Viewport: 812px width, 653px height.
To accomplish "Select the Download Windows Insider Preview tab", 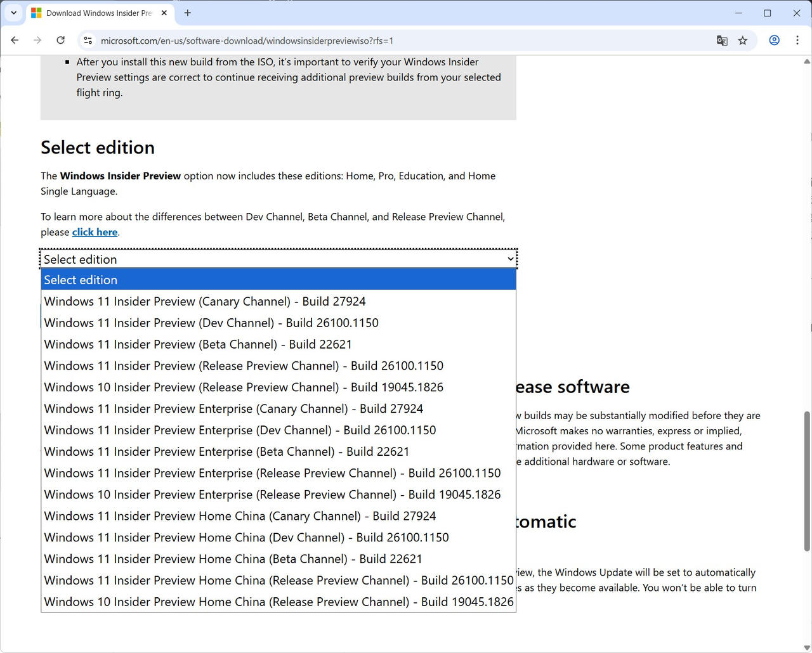I will tap(99, 13).
